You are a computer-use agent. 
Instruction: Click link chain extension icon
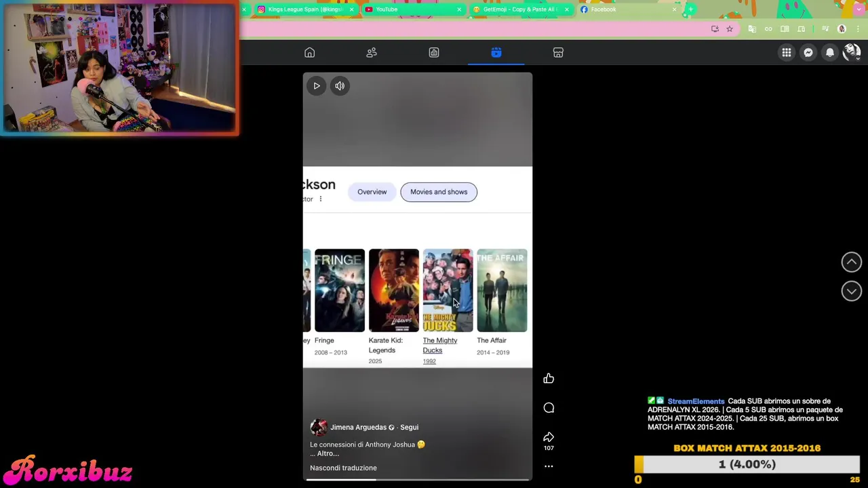click(x=768, y=29)
